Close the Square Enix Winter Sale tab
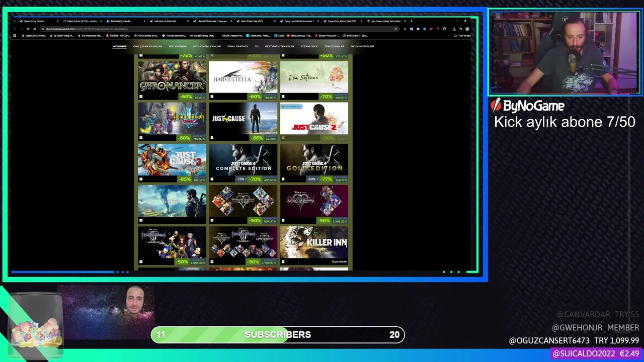The width and height of the screenshot is (644, 362). point(361,21)
